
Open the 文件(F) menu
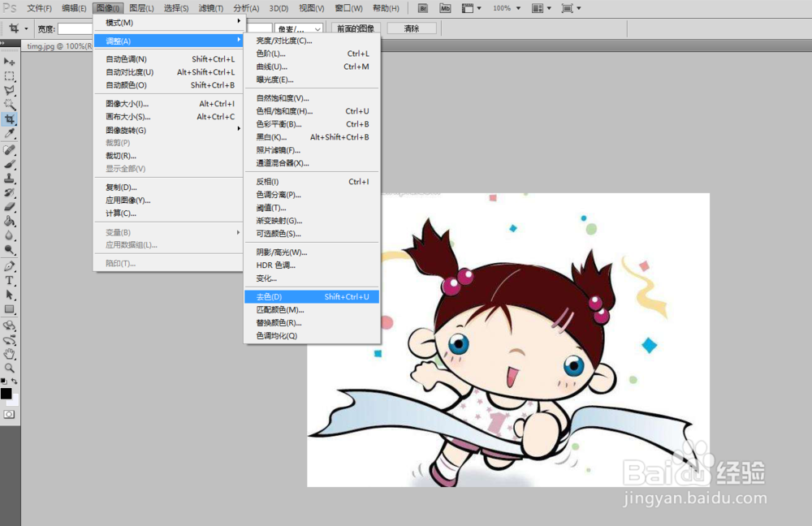(39, 8)
